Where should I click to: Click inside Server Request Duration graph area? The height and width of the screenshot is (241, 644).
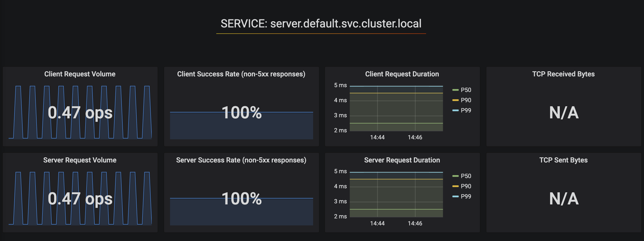tap(396, 194)
